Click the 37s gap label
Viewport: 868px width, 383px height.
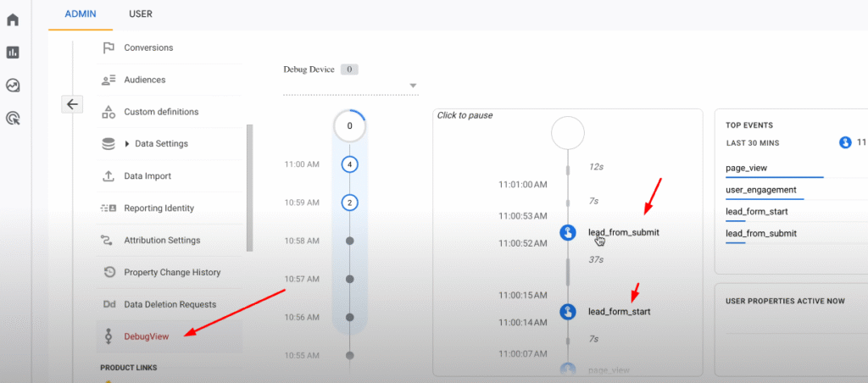(x=596, y=259)
